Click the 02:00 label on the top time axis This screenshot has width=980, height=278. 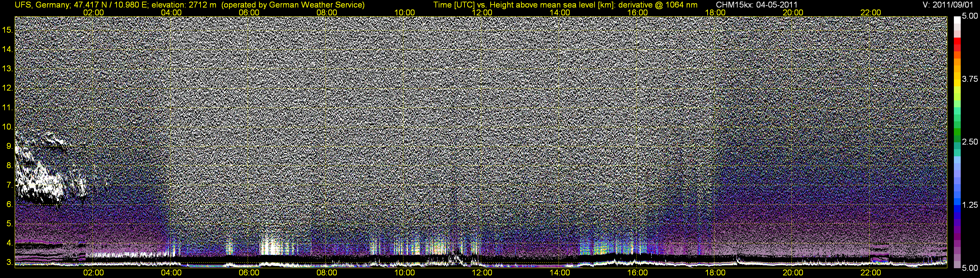pyautogui.click(x=93, y=12)
